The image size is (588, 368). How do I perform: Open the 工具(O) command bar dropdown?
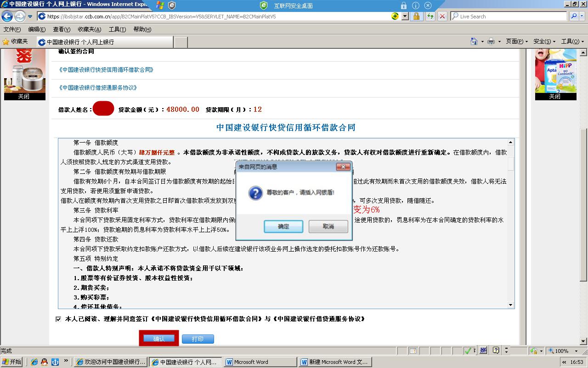[572, 41]
